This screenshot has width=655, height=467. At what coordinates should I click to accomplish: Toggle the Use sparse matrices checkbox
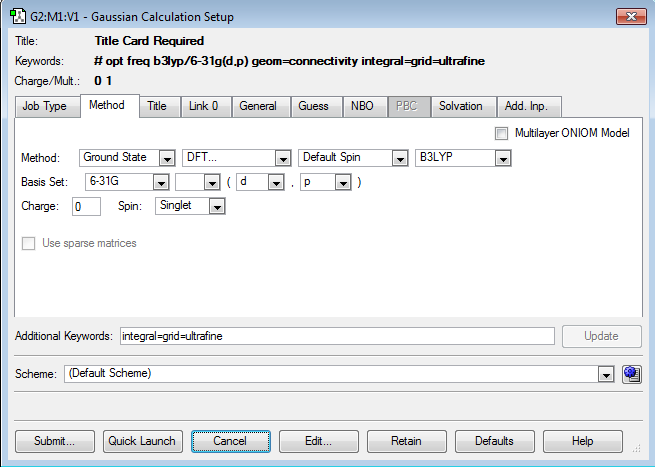click(28, 244)
